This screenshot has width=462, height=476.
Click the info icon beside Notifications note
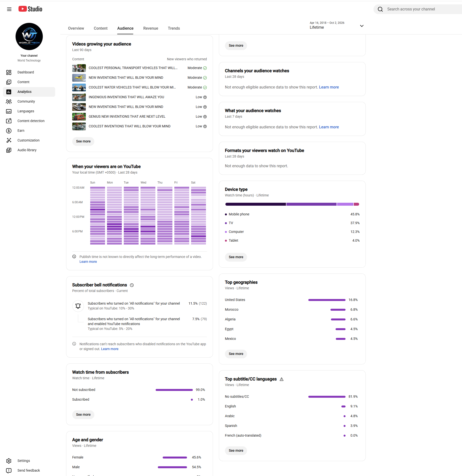coord(74,344)
